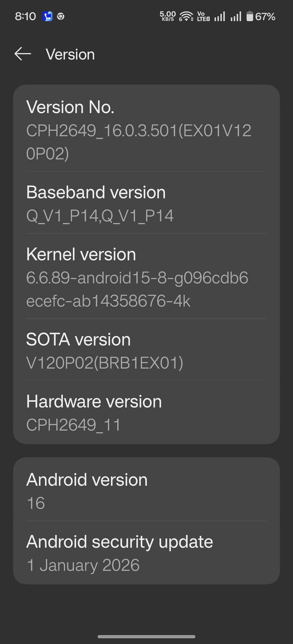Open Android security update entry
The width and height of the screenshot is (293, 644).
[146, 553]
